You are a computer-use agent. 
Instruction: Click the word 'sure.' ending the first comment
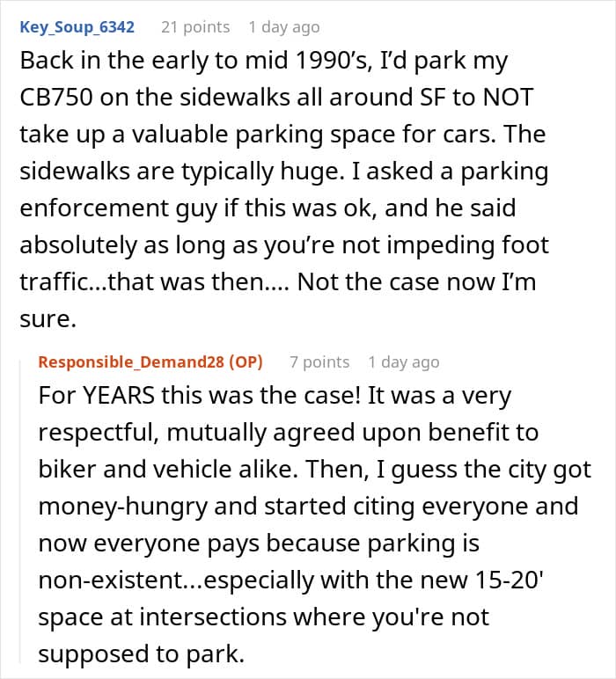tap(48, 319)
